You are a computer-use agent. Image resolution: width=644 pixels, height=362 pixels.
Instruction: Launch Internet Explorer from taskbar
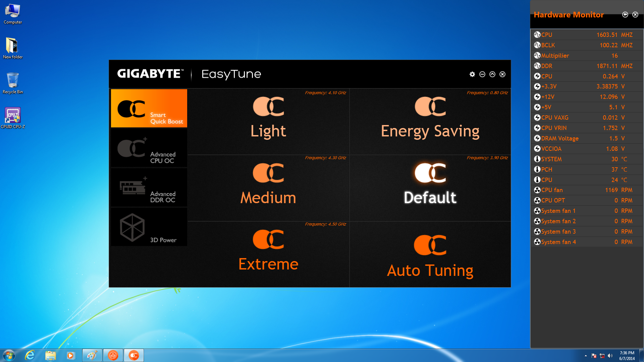point(30,355)
